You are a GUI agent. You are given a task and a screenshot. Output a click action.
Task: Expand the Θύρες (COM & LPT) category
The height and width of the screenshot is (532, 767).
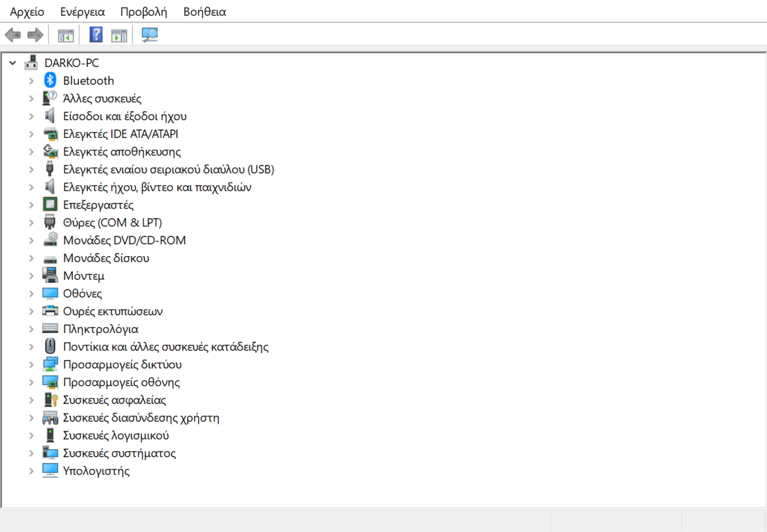32,223
